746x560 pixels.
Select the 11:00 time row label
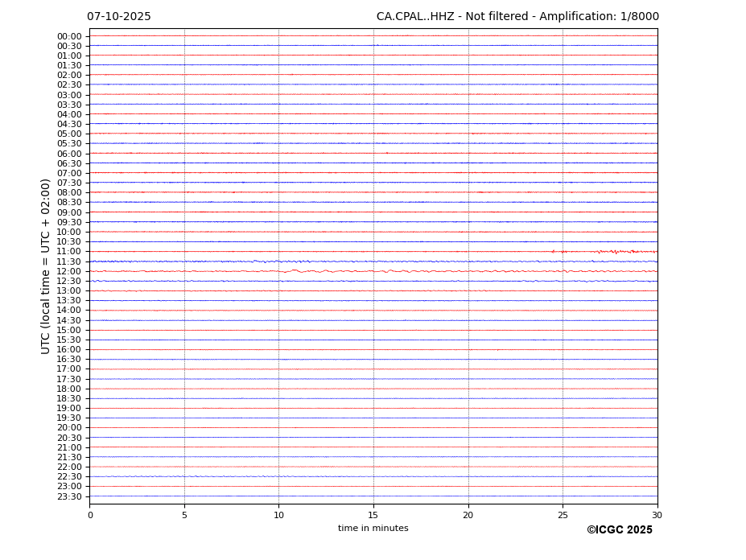69,252
